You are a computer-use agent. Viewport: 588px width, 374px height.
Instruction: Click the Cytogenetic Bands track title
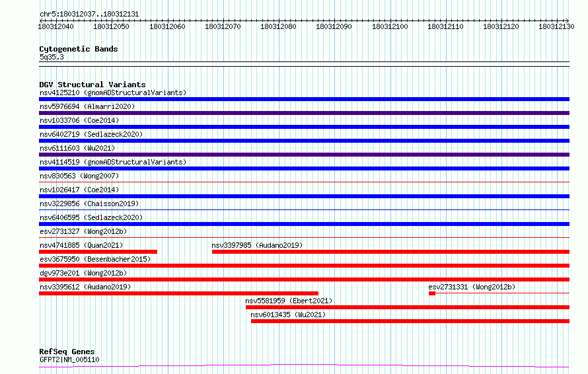pyautogui.click(x=79, y=49)
